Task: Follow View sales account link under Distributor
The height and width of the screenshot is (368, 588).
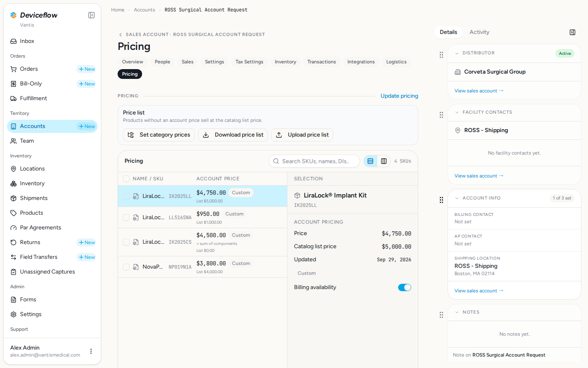Action: [479, 91]
